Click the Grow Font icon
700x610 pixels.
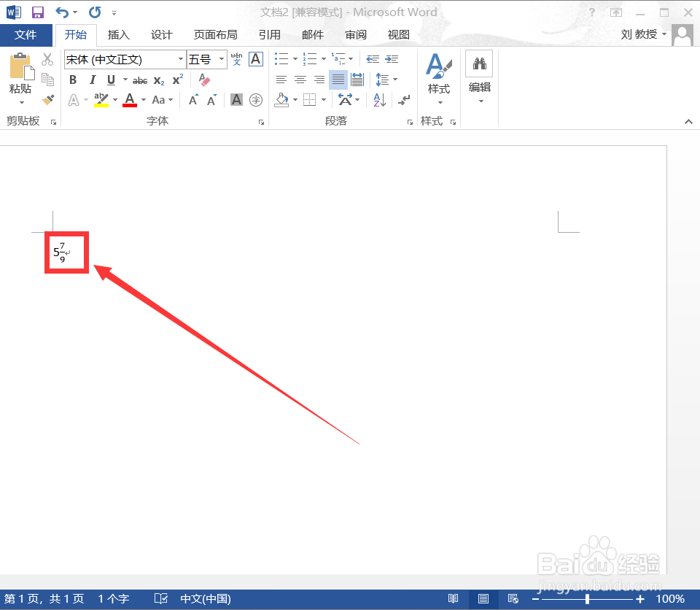click(193, 100)
